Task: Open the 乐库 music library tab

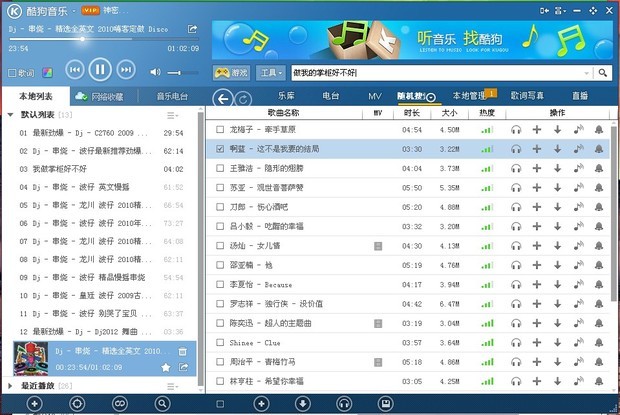Action: [286, 96]
